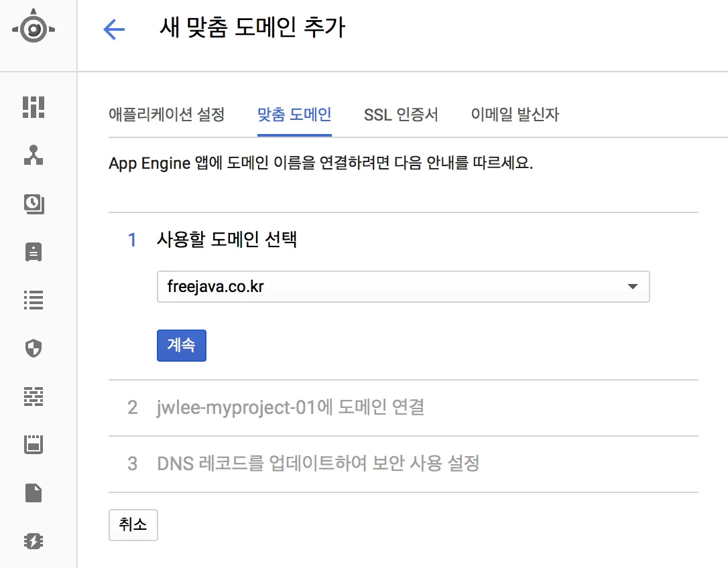Click step 2 jwlee-myproject-01에 도메인 연결
728x568 pixels.
tap(290, 407)
